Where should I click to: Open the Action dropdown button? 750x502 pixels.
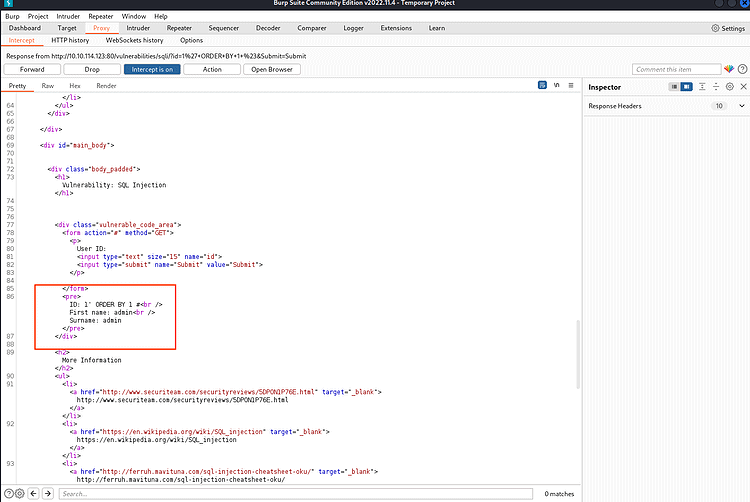(212, 69)
